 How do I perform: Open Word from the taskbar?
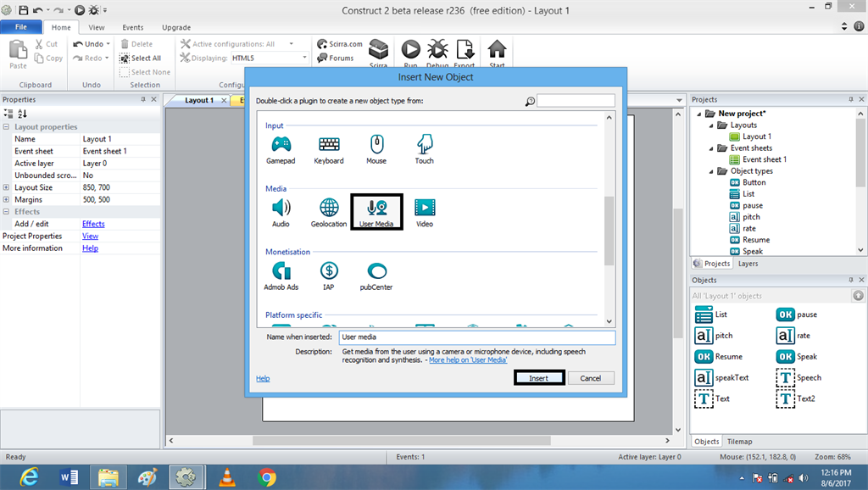pos(69,477)
